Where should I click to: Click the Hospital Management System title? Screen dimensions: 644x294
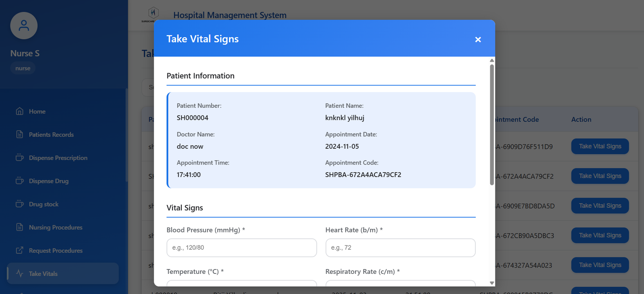point(230,15)
